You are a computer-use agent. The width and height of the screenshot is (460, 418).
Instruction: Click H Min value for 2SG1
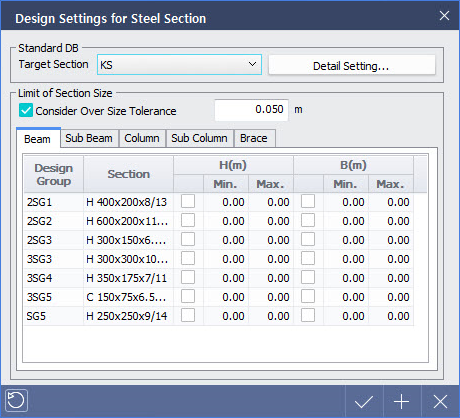tap(226, 202)
